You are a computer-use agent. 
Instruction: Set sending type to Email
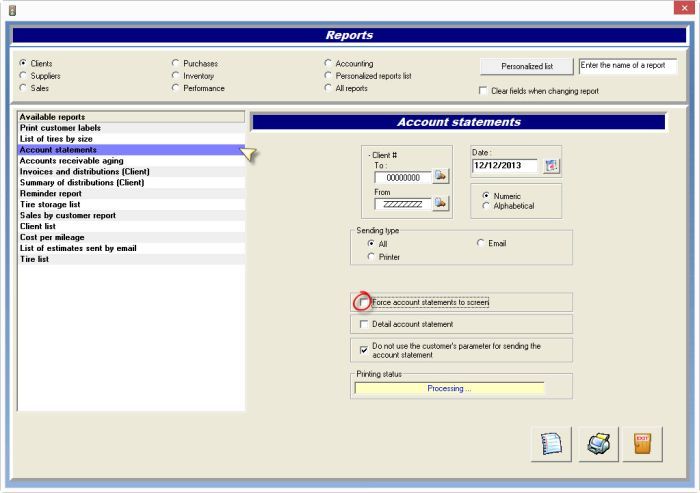480,243
